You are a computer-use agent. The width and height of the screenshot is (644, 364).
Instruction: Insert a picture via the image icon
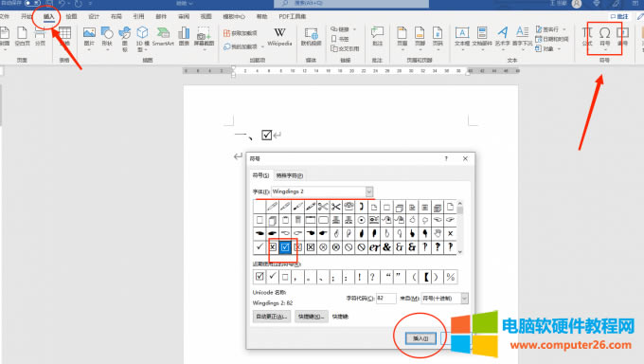tap(89, 37)
